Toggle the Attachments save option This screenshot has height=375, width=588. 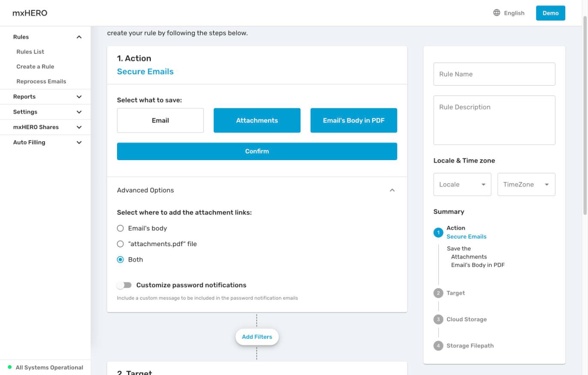pyautogui.click(x=257, y=120)
